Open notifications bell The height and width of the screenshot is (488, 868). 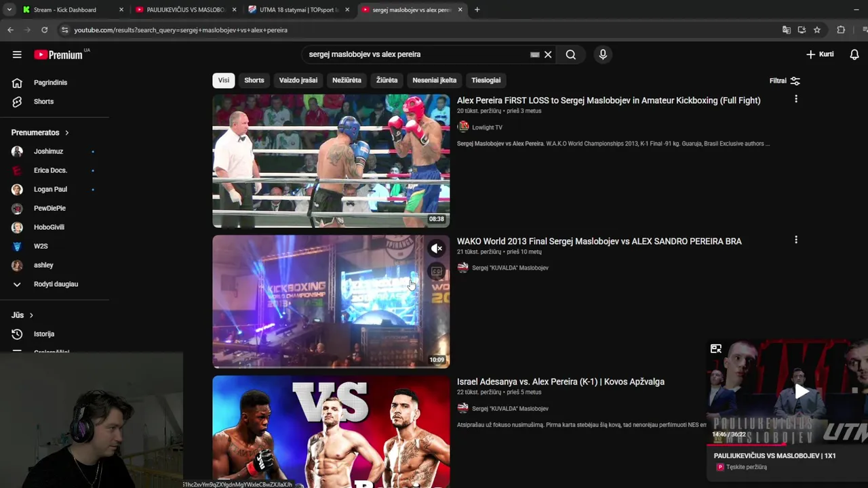click(854, 54)
